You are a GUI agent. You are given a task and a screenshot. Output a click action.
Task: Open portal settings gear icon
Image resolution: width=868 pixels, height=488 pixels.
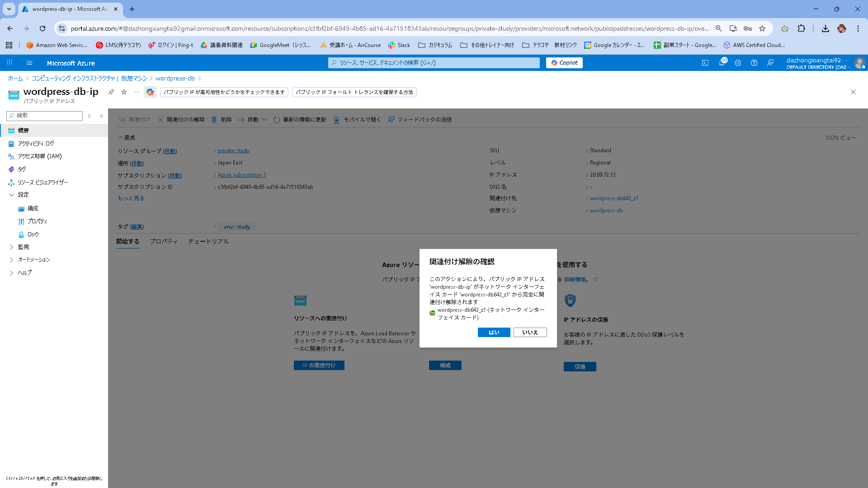coord(738,63)
